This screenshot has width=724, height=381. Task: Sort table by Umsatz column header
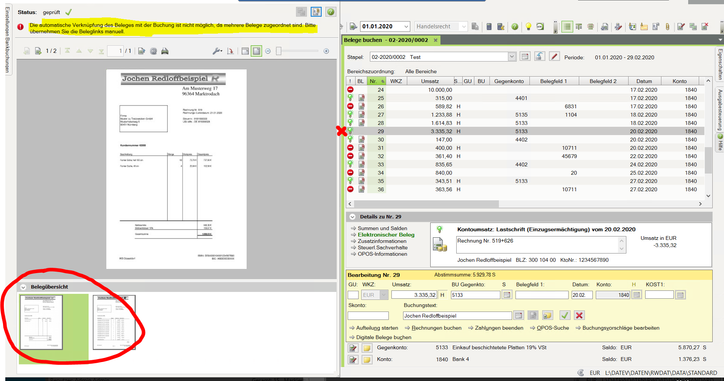(x=430, y=81)
